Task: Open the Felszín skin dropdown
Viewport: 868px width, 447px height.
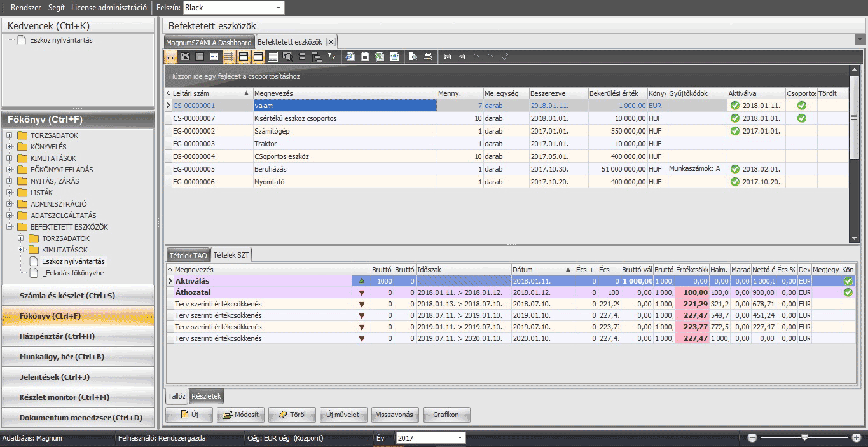Action: [x=279, y=8]
